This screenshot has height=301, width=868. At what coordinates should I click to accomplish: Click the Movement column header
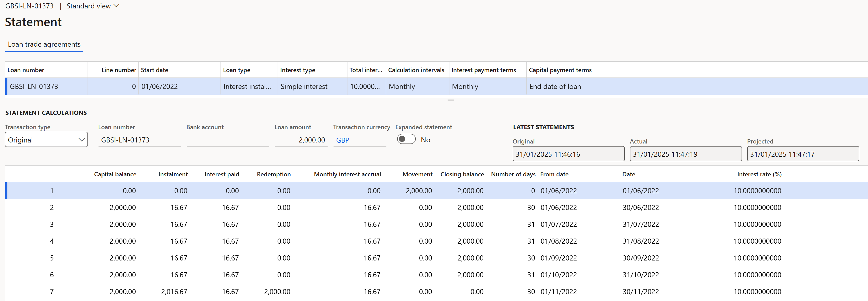417,174
